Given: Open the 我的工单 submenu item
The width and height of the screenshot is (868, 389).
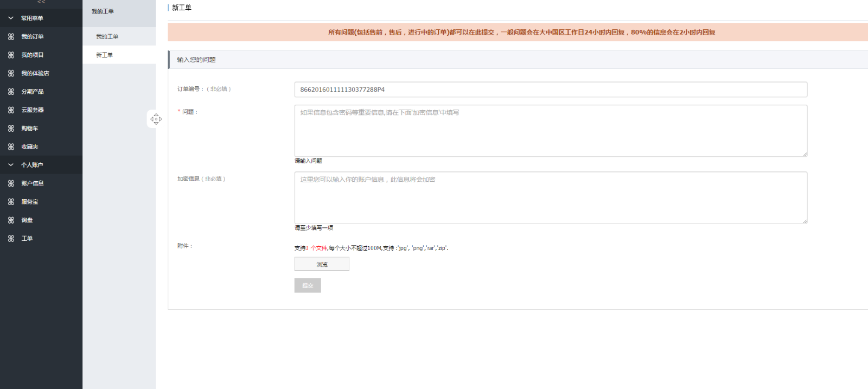Looking at the screenshot, I should 107,37.
